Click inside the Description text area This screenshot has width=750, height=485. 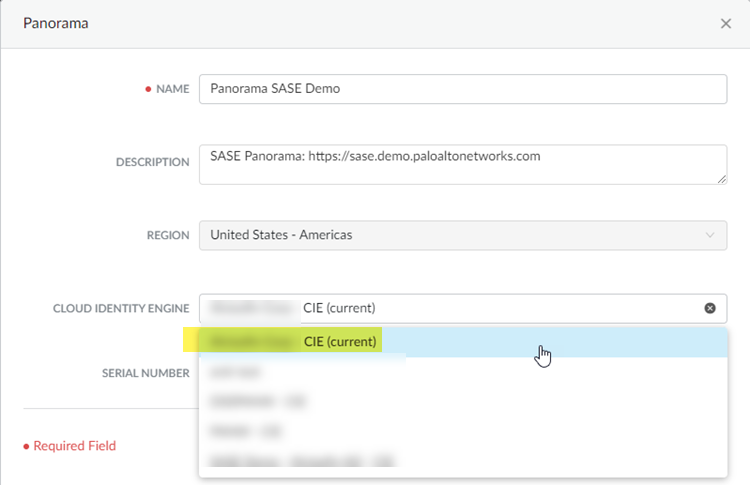point(462,164)
